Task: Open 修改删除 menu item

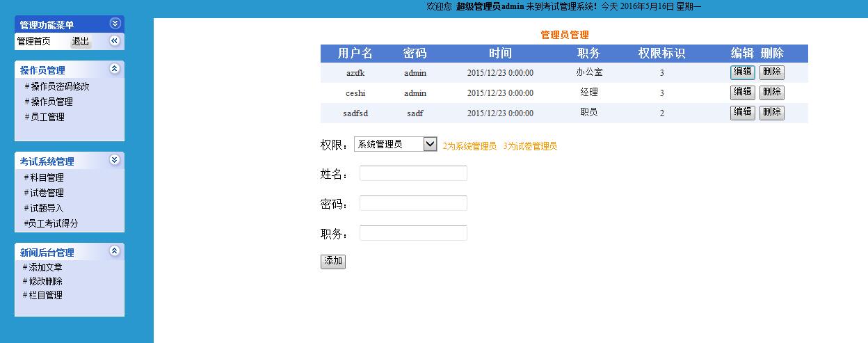Action: [45, 281]
